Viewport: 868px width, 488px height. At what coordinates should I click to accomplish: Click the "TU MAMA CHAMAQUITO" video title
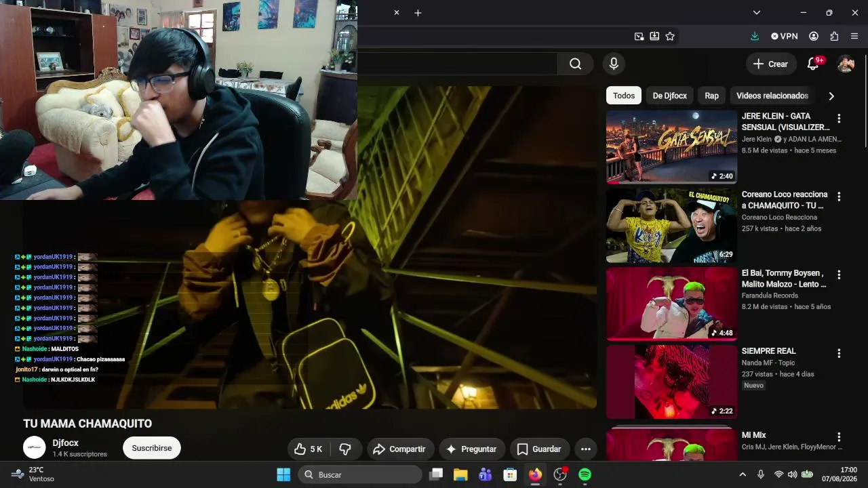[x=87, y=424]
